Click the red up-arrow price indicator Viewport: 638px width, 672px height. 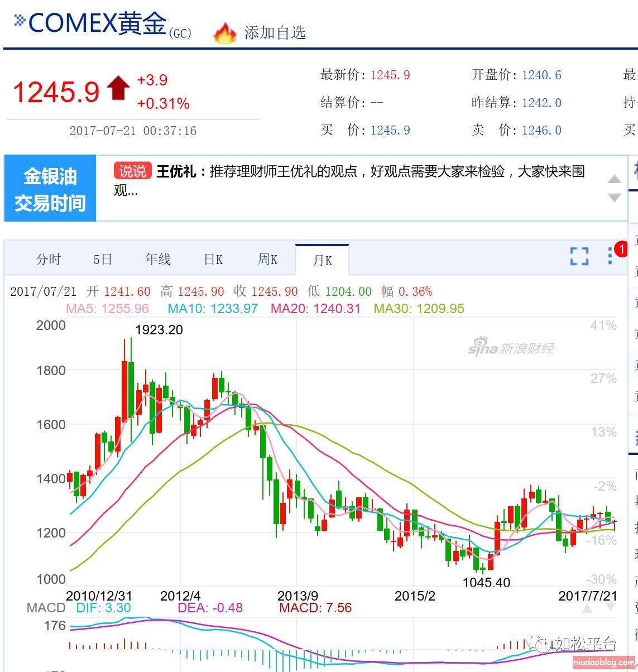[118, 88]
